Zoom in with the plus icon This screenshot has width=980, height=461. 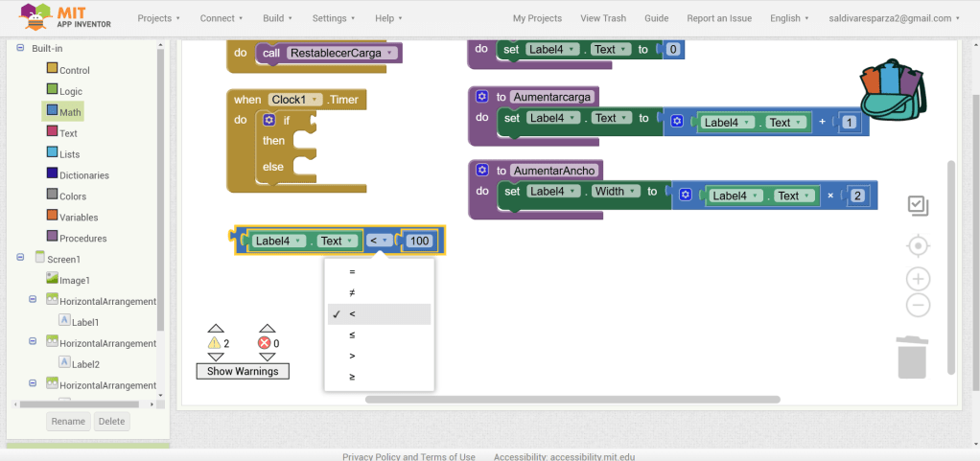click(x=918, y=279)
